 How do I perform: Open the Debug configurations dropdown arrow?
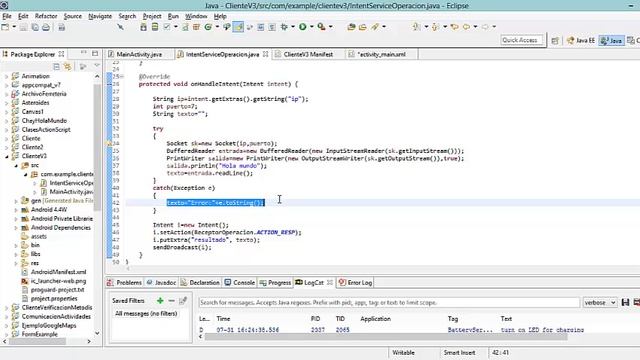(x=293, y=27)
